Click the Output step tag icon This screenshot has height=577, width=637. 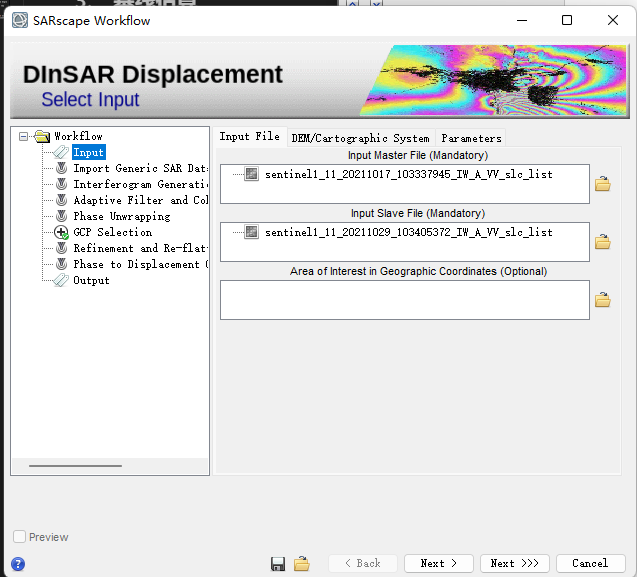coord(61,280)
